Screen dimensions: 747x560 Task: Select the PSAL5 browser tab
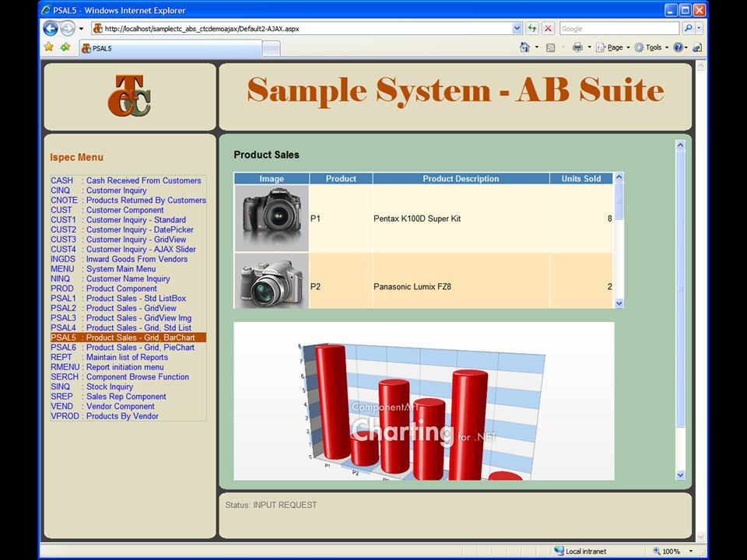[170, 48]
